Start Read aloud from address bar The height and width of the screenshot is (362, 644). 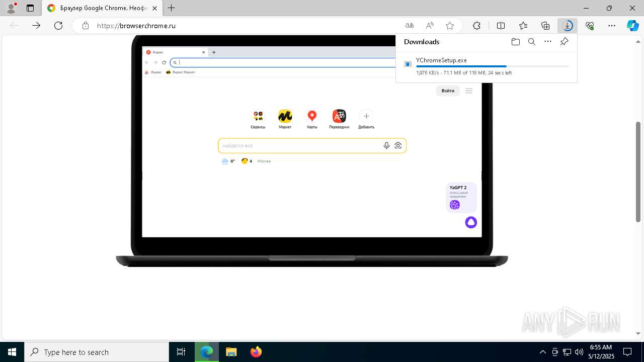(x=430, y=26)
